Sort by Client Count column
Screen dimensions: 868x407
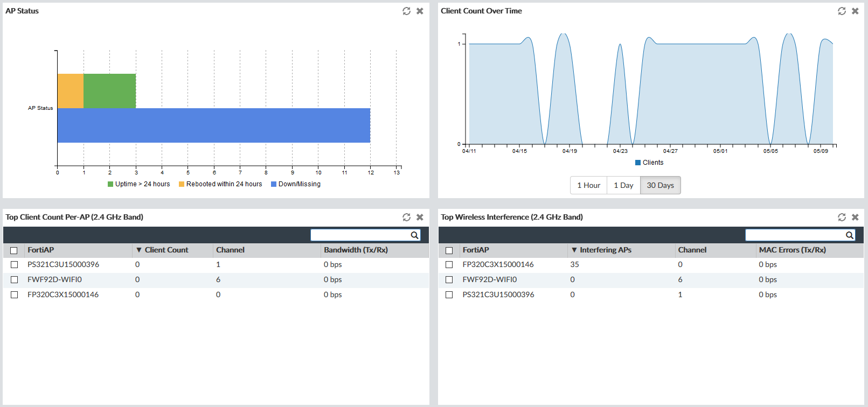[172, 250]
